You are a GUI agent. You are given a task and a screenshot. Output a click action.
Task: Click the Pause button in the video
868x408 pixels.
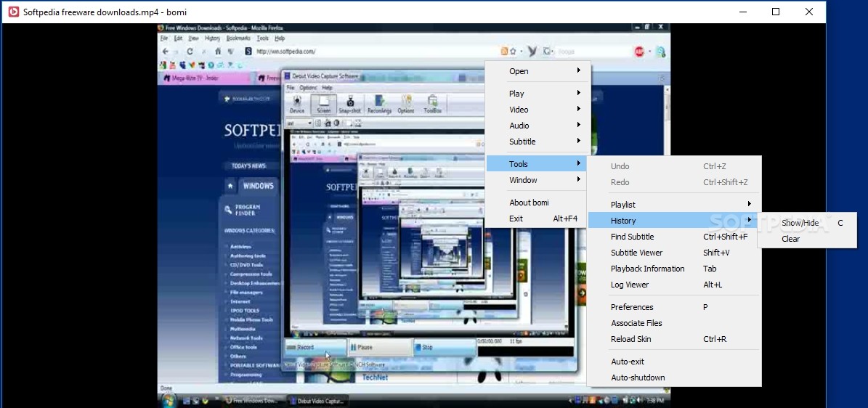pos(380,348)
